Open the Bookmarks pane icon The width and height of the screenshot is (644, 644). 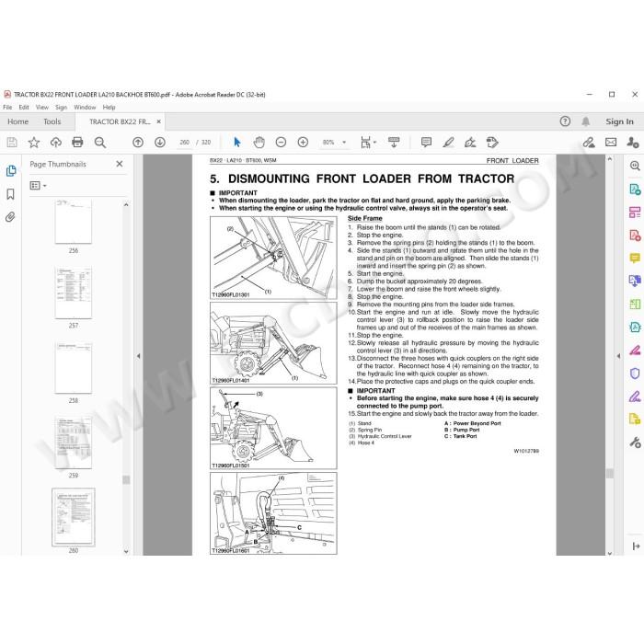pos(11,194)
